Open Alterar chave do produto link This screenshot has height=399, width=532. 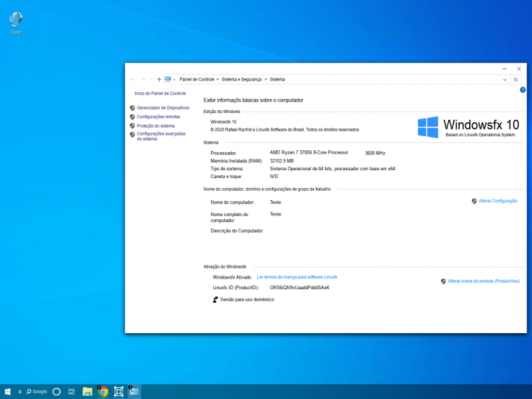483,281
